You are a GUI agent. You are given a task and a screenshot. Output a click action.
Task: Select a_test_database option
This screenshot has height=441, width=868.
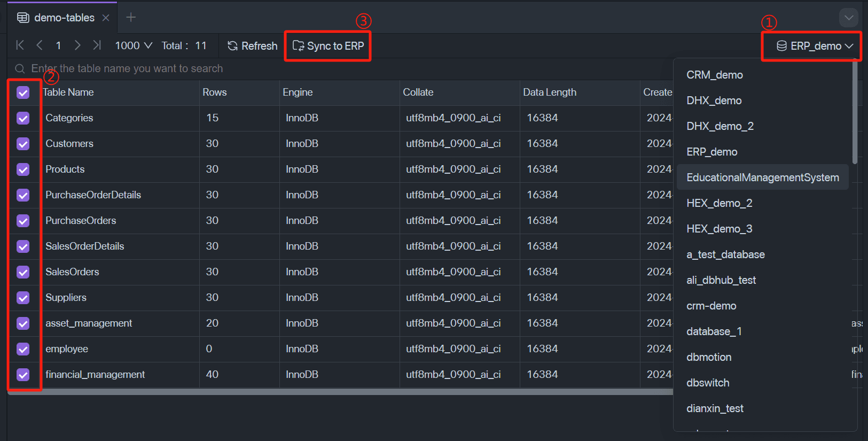click(762, 254)
